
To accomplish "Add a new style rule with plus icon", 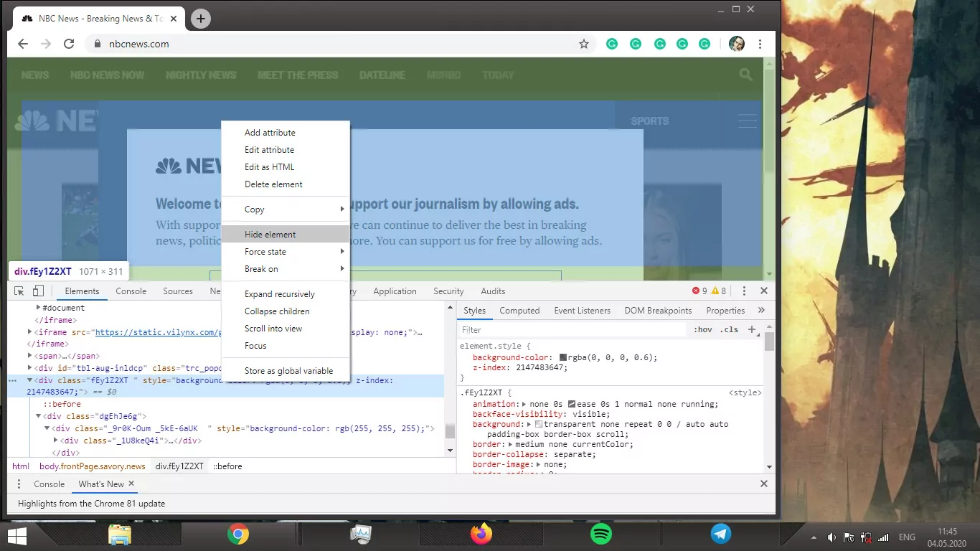I will pyautogui.click(x=752, y=329).
